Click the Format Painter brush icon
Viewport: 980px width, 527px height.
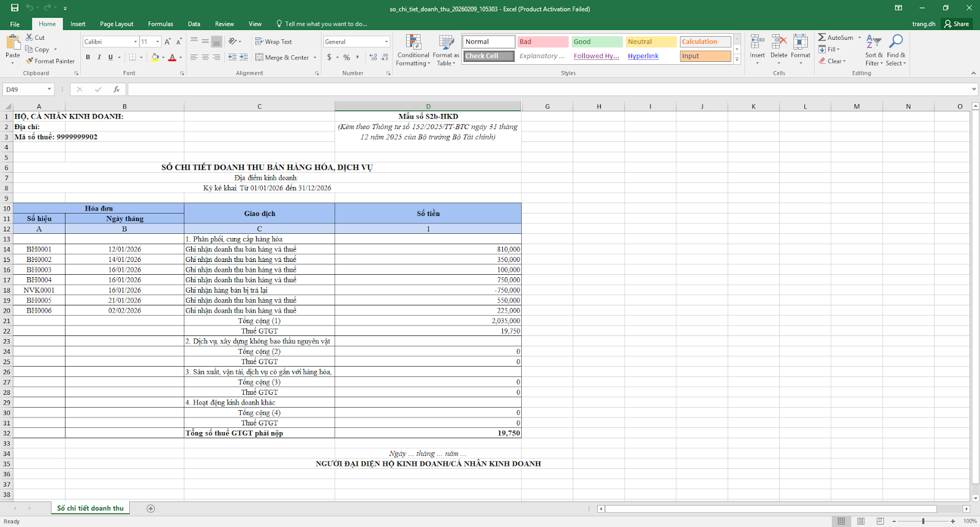29,61
